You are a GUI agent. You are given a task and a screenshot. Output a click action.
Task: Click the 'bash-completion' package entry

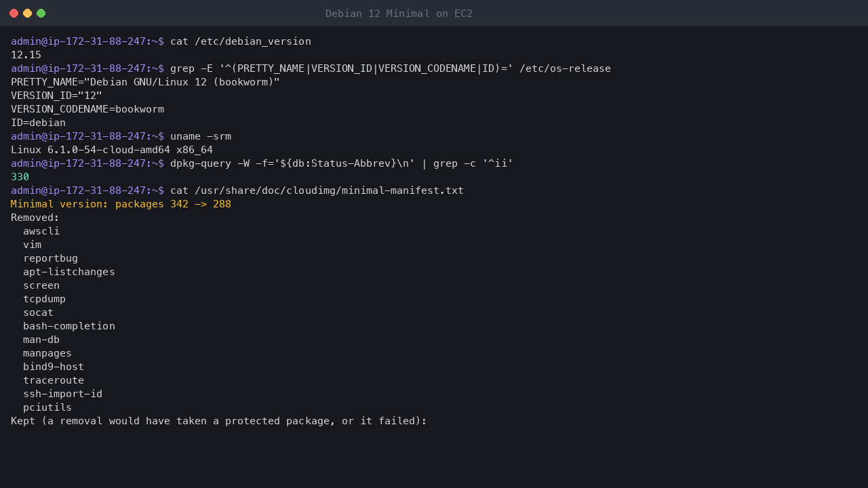(69, 326)
